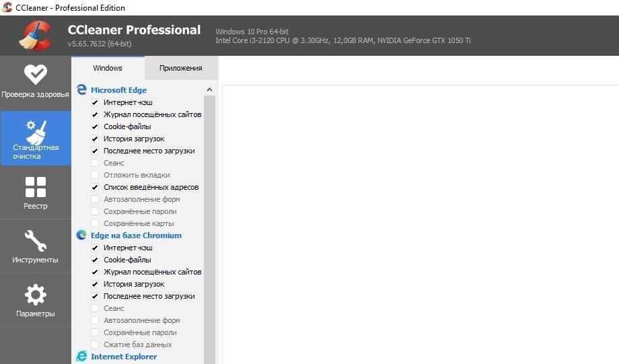The width and height of the screenshot is (619, 364).
Task: Click version text v5.65.7632 (64-bit)
Action: point(100,44)
